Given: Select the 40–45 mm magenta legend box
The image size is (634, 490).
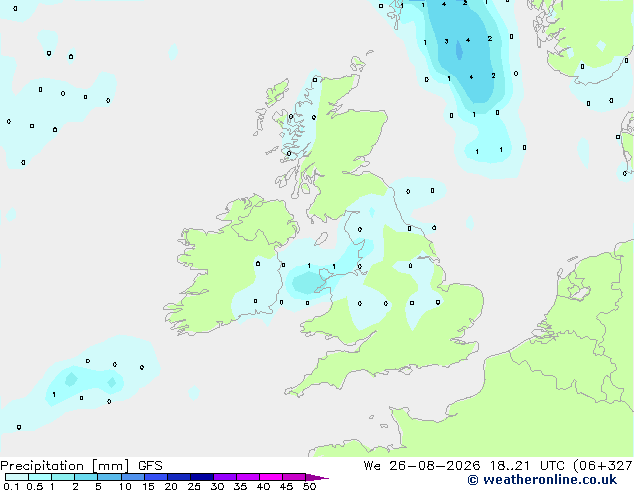Looking at the screenshot, I should pyautogui.click(x=271, y=477).
